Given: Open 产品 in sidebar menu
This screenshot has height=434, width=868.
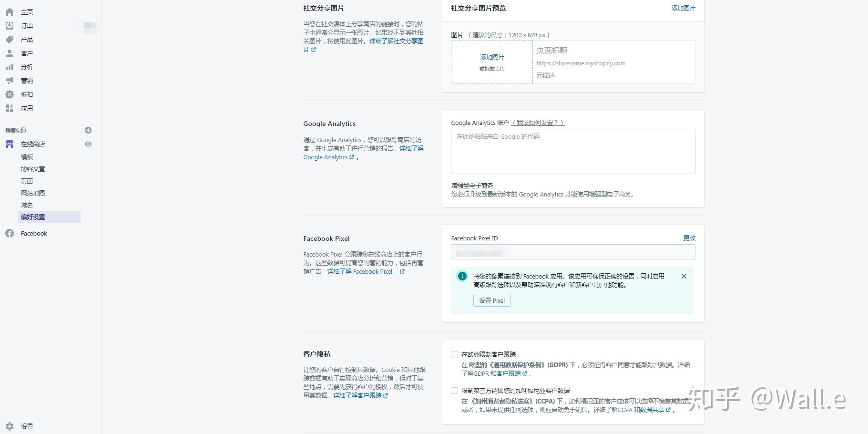Looking at the screenshot, I should click(27, 40).
